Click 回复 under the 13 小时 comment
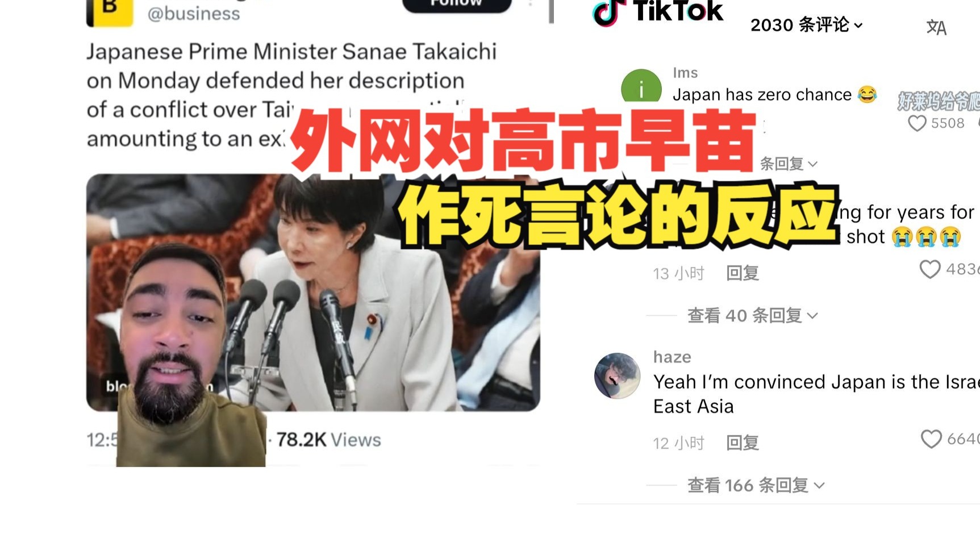 click(x=743, y=273)
